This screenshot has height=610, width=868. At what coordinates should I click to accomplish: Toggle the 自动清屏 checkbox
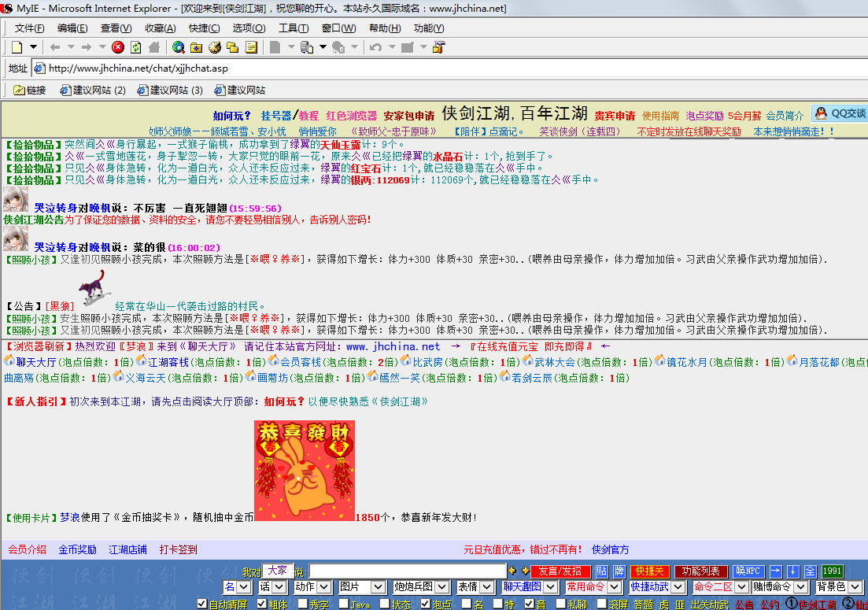pyautogui.click(x=202, y=604)
